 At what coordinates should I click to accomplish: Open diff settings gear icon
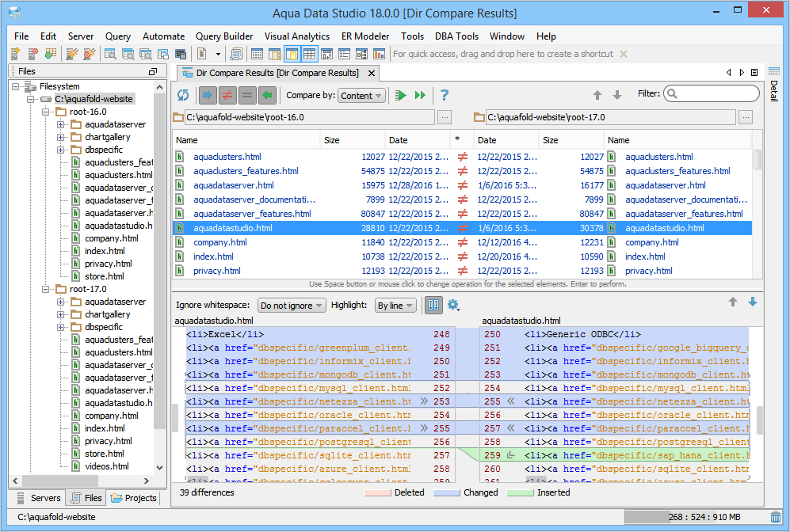tap(453, 306)
